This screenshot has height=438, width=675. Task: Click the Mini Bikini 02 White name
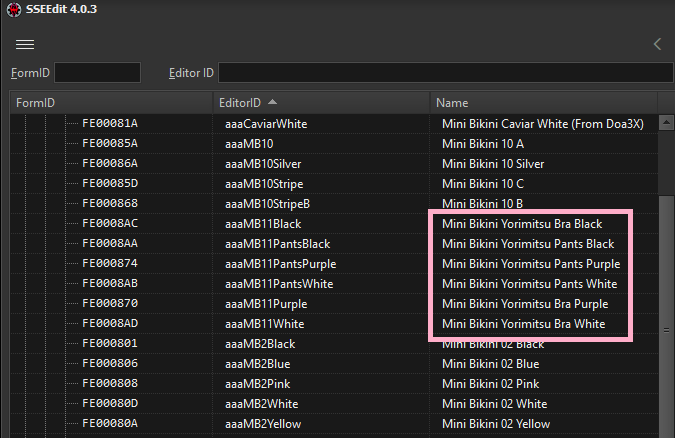click(x=494, y=404)
